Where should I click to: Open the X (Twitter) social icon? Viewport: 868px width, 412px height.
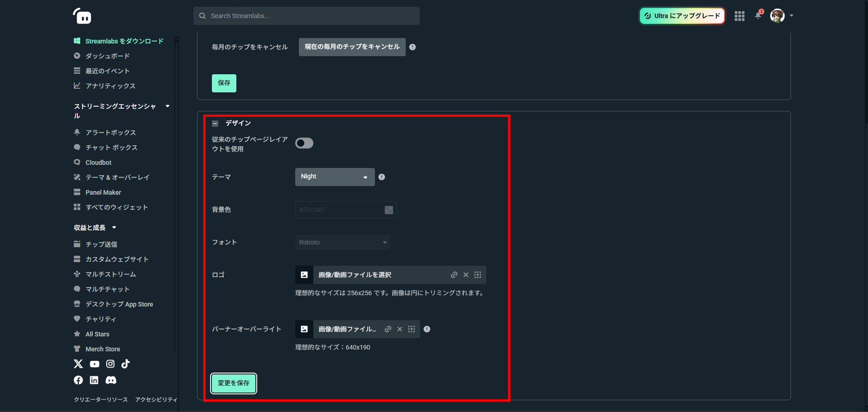78,364
